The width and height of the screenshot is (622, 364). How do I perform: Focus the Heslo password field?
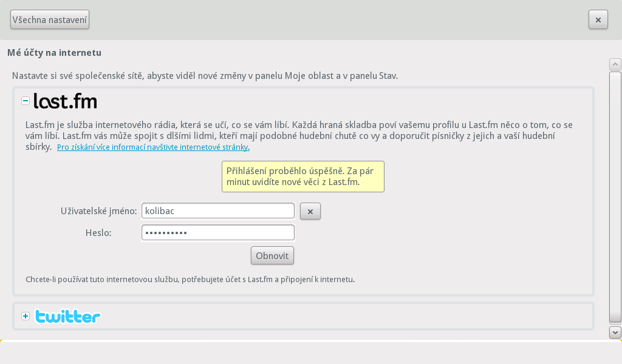[x=218, y=232]
